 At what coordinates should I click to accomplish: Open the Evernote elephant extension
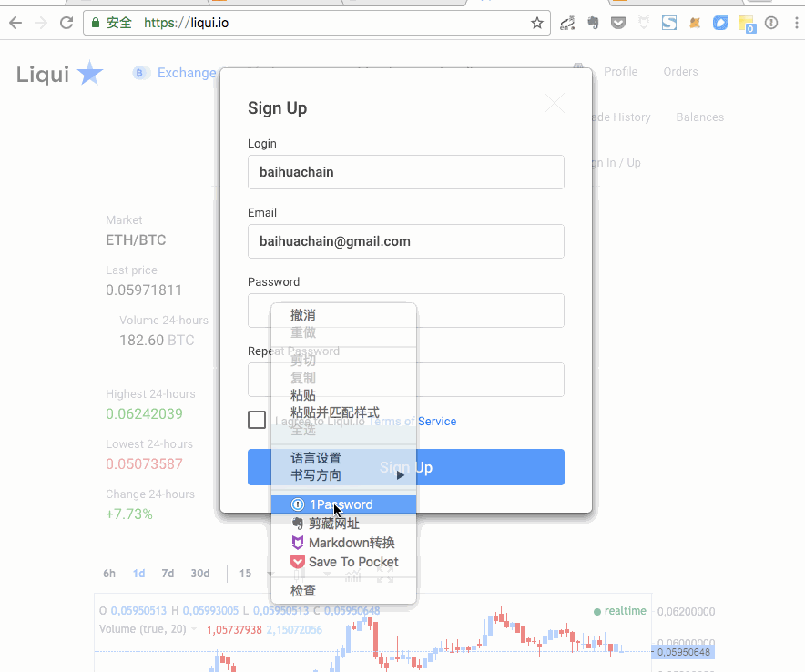click(593, 23)
